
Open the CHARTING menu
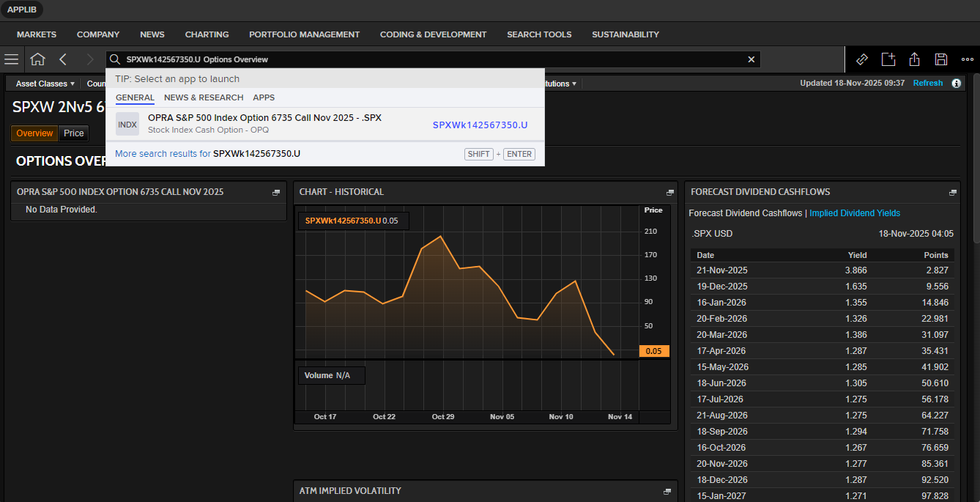pyautogui.click(x=207, y=34)
